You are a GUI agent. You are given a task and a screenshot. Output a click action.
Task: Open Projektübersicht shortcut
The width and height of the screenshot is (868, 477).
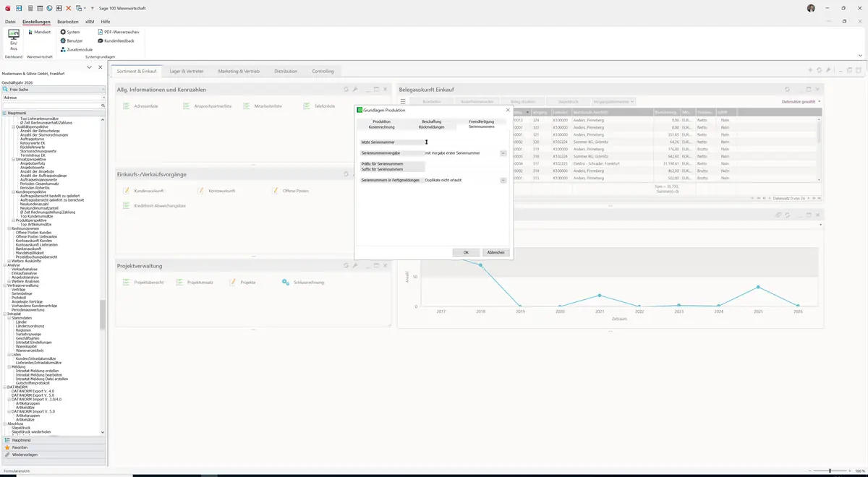tap(143, 282)
